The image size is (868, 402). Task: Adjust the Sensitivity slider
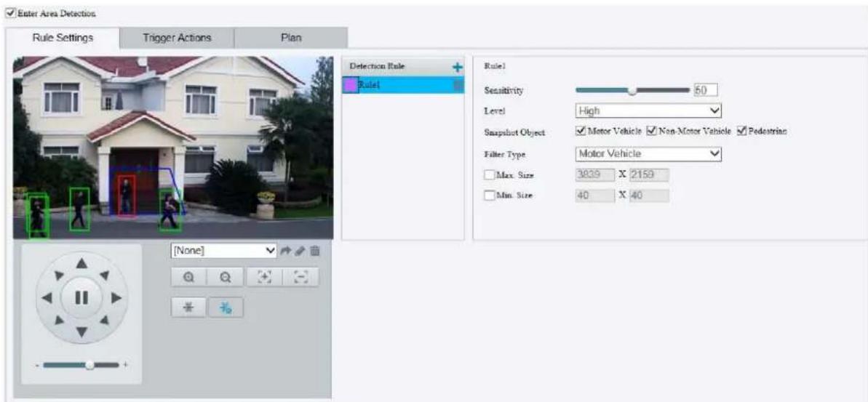(632, 89)
